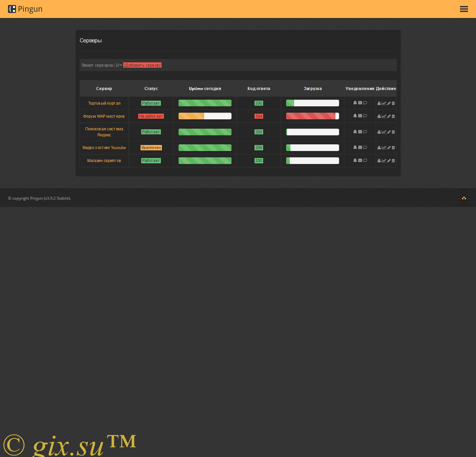Open the chart icon for Поисковая система Яндекс
The height and width of the screenshot is (457, 476).
coord(384,132)
